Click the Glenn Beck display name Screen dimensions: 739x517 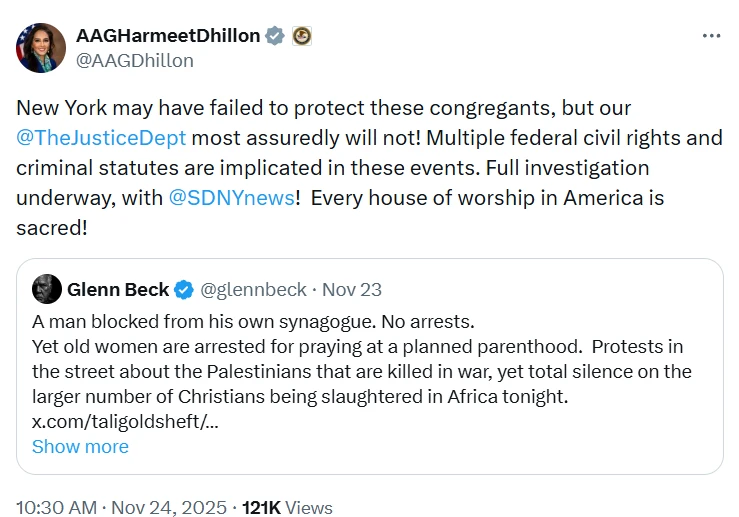[118, 290]
